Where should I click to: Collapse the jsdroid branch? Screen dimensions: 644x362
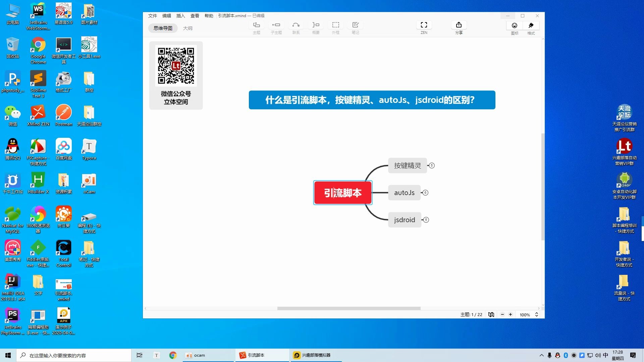(426, 220)
